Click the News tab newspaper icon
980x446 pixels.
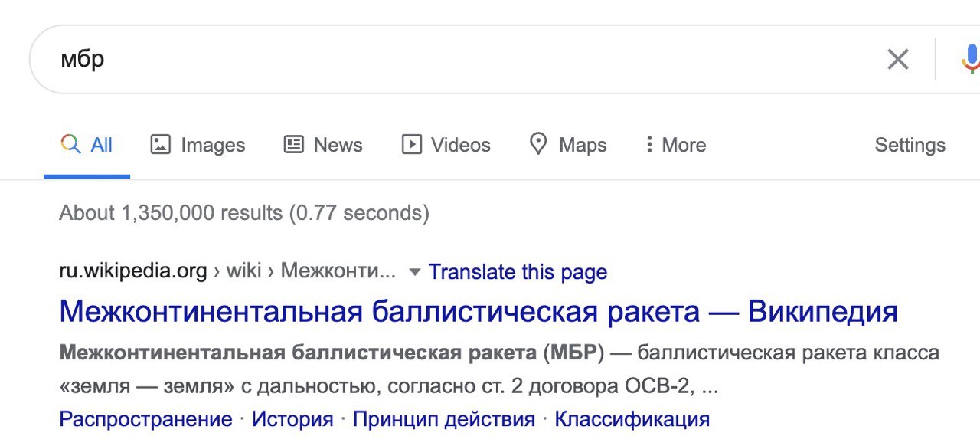(x=294, y=144)
